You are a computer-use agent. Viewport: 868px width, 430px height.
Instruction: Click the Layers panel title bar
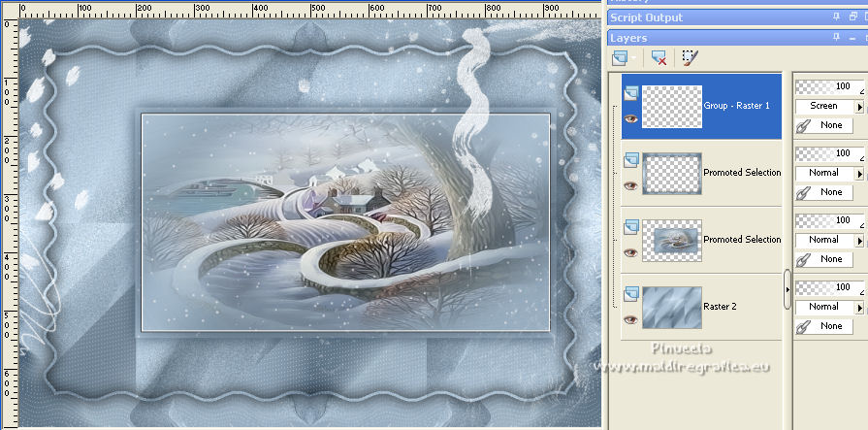(x=737, y=38)
